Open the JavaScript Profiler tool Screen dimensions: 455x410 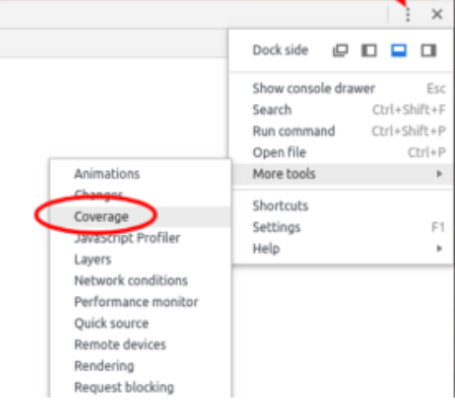click(x=140, y=238)
